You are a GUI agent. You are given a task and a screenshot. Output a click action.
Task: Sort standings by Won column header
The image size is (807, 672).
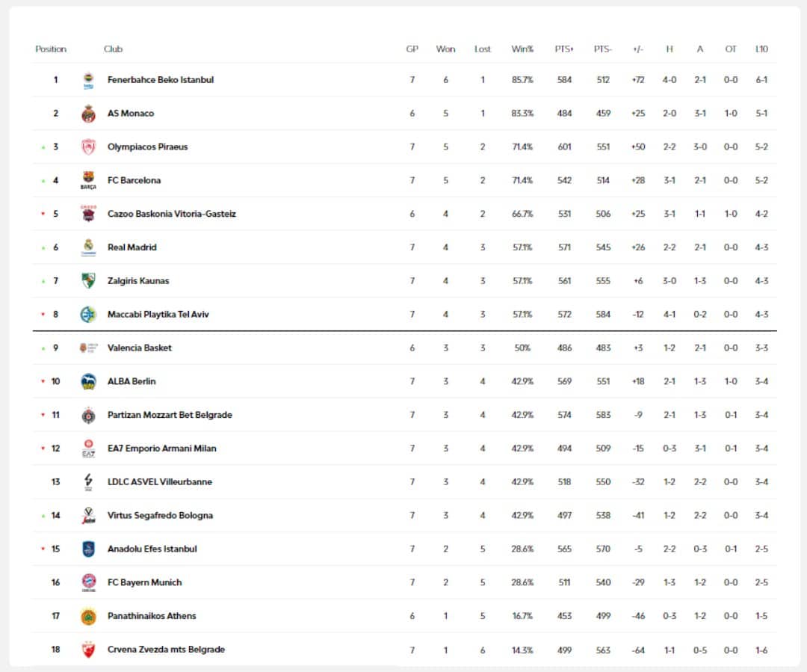click(x=445, y=49)
